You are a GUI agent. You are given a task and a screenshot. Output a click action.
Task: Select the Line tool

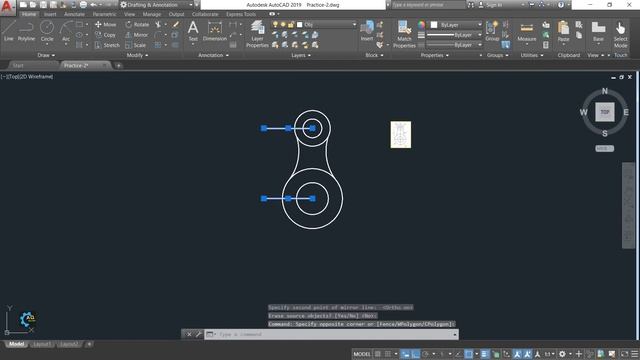point(9,31)
